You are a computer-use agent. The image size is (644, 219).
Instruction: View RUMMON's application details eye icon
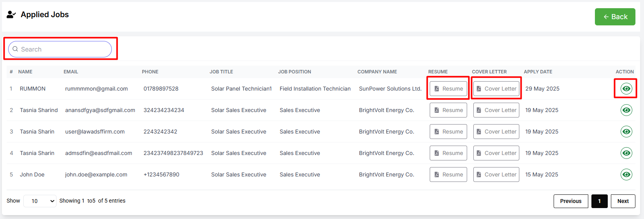(x=626, y=89)
